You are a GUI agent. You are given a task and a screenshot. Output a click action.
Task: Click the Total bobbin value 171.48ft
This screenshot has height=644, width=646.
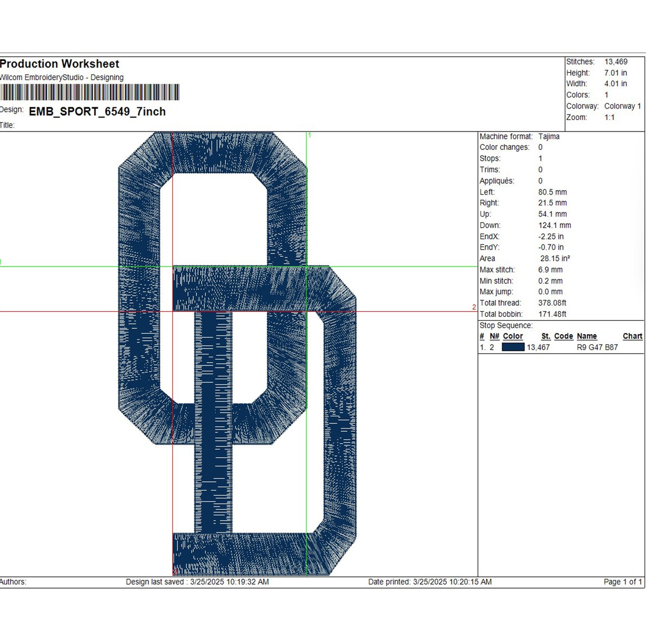click(x=552, y=314)
